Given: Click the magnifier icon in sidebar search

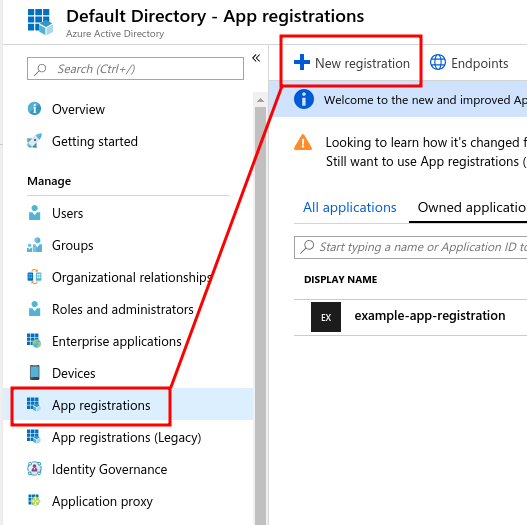Looking at the screenshot, I should [40, 69].
